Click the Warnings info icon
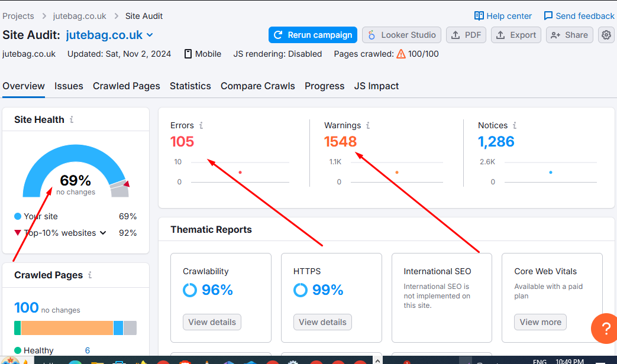Viewport: 617px width, 364px height. coord(368,125)
